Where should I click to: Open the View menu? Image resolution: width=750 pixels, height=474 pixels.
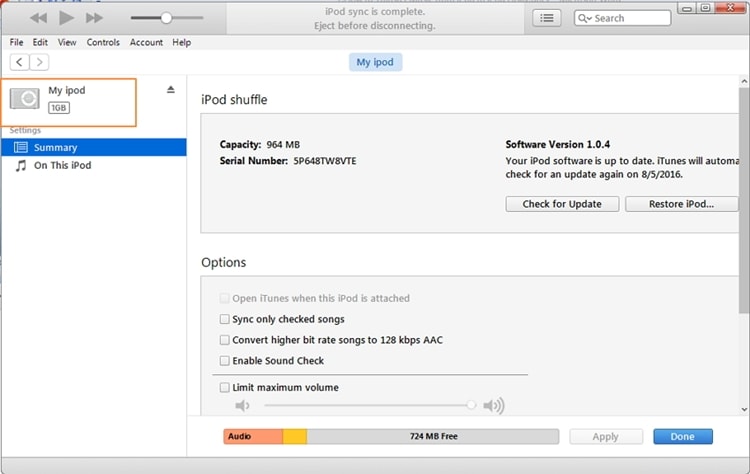point(67,42)
